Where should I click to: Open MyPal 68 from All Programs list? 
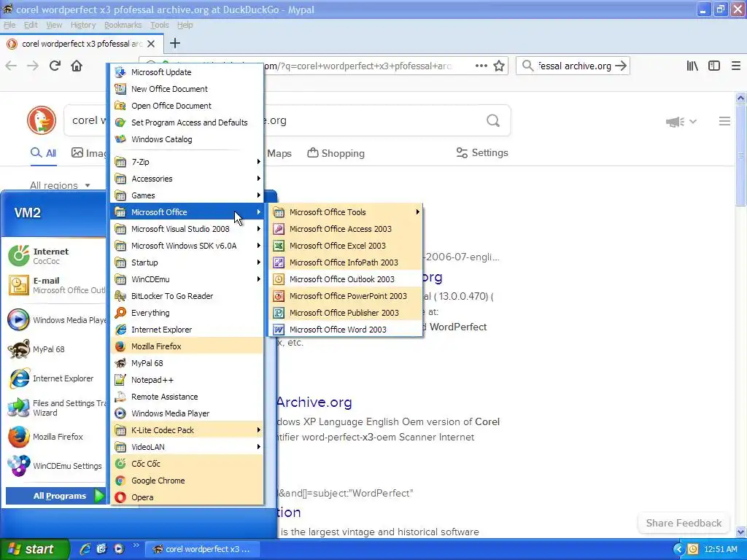click(187, 363)
